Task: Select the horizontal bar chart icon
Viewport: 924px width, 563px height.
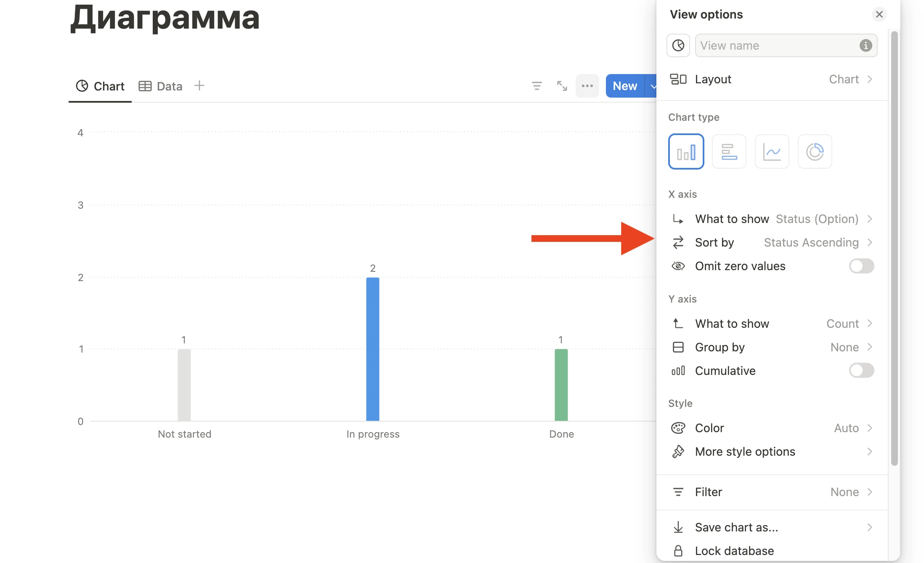Action: [x=729, y=151]
